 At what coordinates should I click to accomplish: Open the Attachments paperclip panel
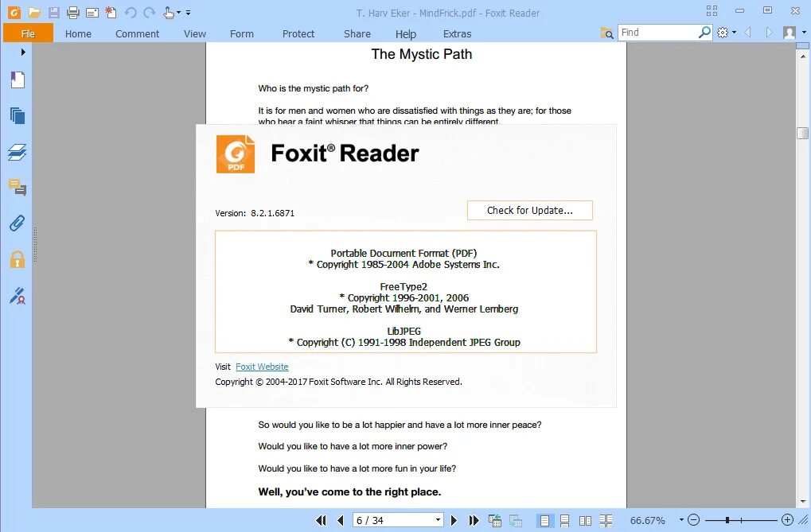(18, 223)
